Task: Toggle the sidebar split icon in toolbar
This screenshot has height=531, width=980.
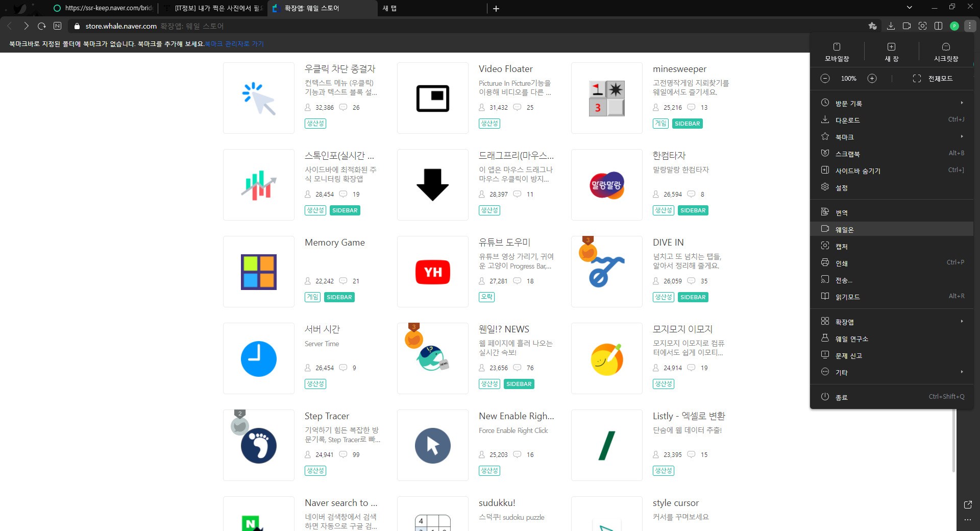Action: tap(938, 26)
